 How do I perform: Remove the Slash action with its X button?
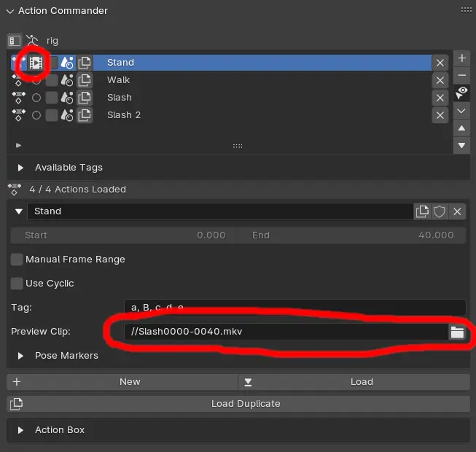[x=440, y=98]
